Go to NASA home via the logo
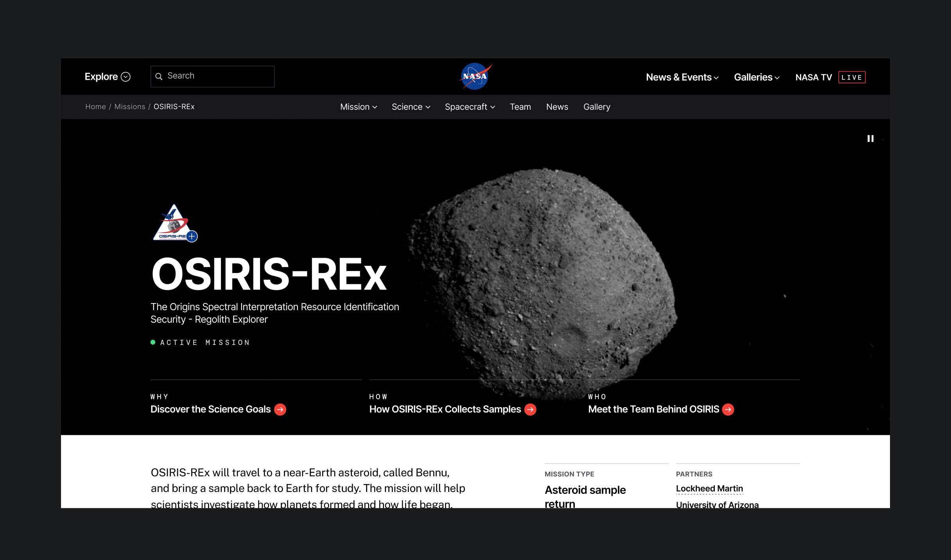 pyautogui.click(x=475, y=76)
